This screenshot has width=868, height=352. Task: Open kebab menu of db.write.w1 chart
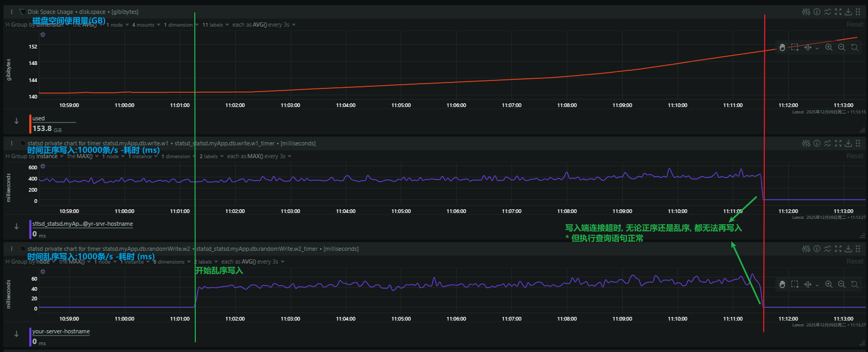pos(12,143)
